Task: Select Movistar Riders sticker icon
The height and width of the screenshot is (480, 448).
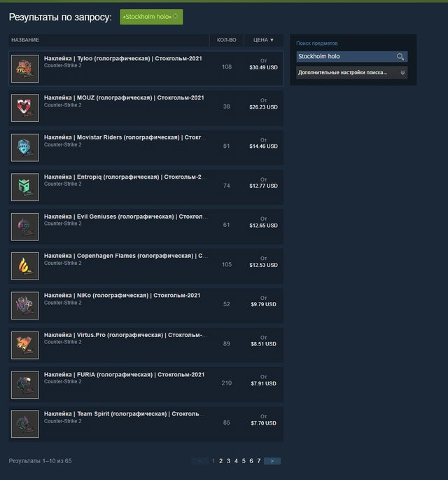Action: point(25,148)
